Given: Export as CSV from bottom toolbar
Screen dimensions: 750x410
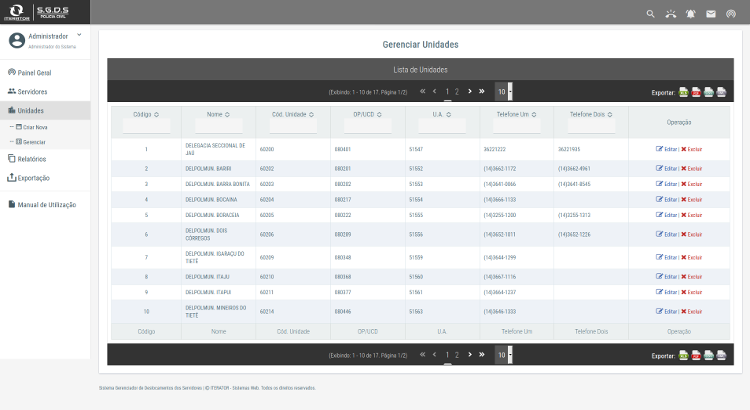Looking at the screenshot, I should point(709,355).
